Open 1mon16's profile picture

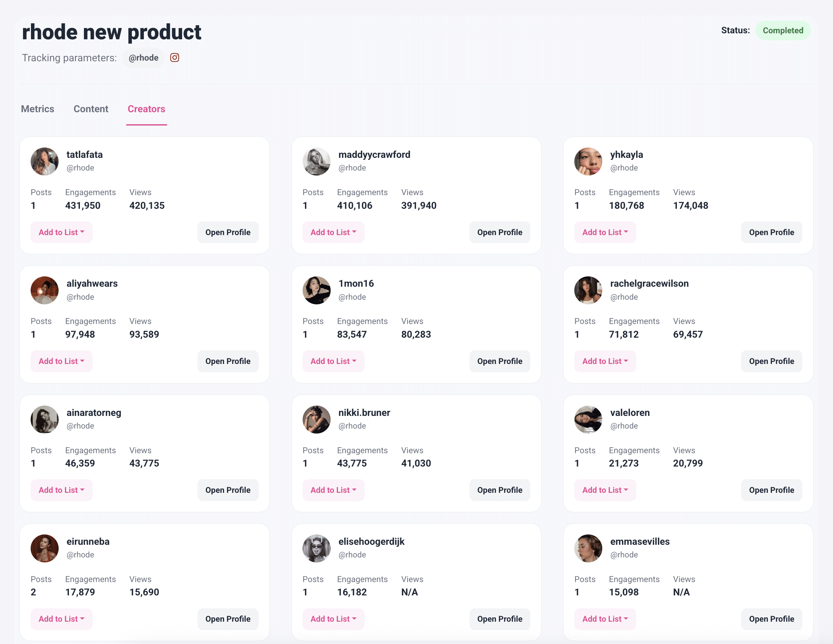[317, 290]
